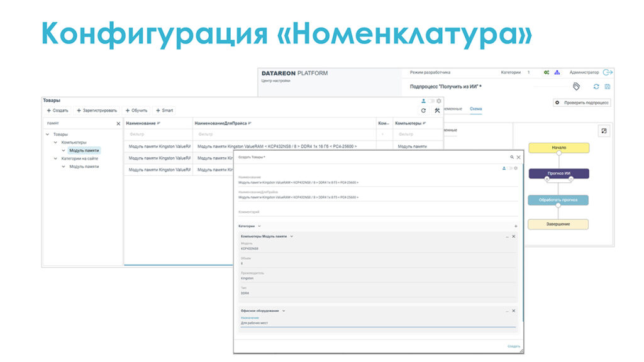Click the search magnifier in Создать Товары dialog
The height and width of the screenshot is (362, 644).
click(512, 157)
